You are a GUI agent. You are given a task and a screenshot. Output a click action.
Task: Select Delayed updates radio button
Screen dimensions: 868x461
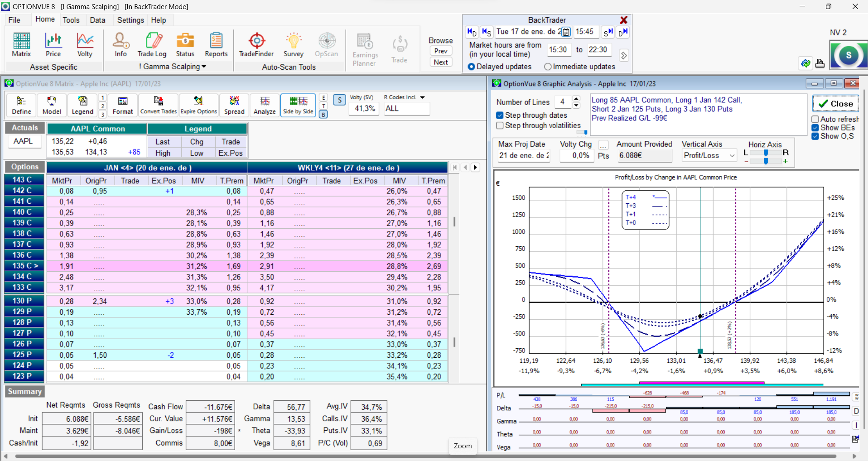tap(471, 67)
